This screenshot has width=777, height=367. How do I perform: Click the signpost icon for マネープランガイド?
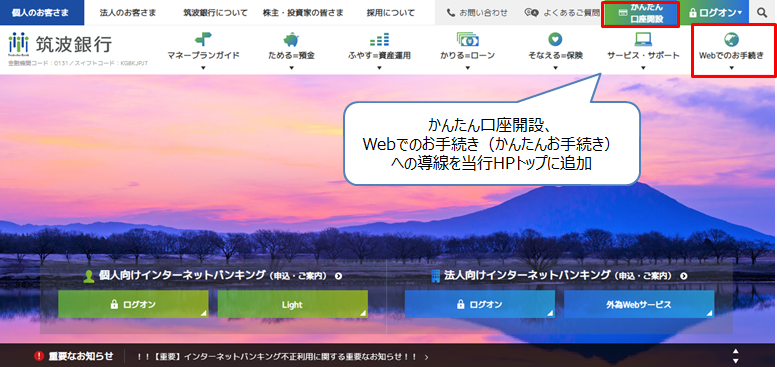coord(203,39)
